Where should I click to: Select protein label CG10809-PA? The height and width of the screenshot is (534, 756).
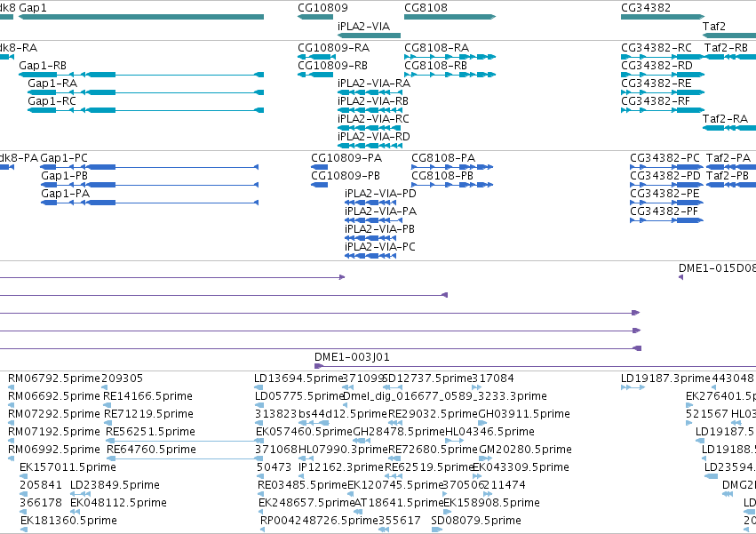[346, 158]
